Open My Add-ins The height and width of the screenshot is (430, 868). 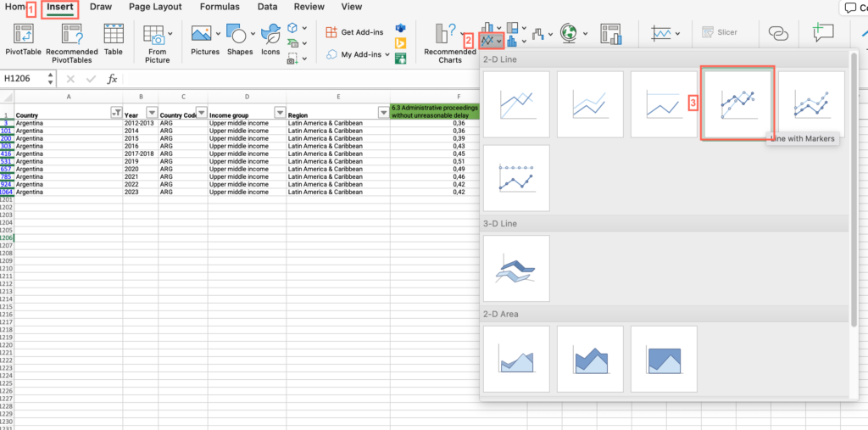pos(358,54)
